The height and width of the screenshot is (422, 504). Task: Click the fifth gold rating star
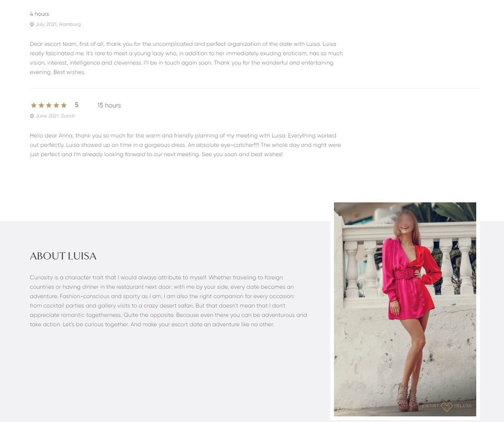(x=64, y=105)
